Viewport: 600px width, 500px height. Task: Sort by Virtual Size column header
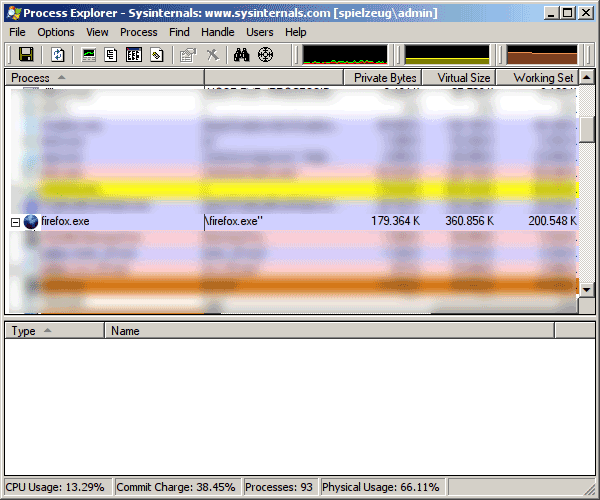463,78
